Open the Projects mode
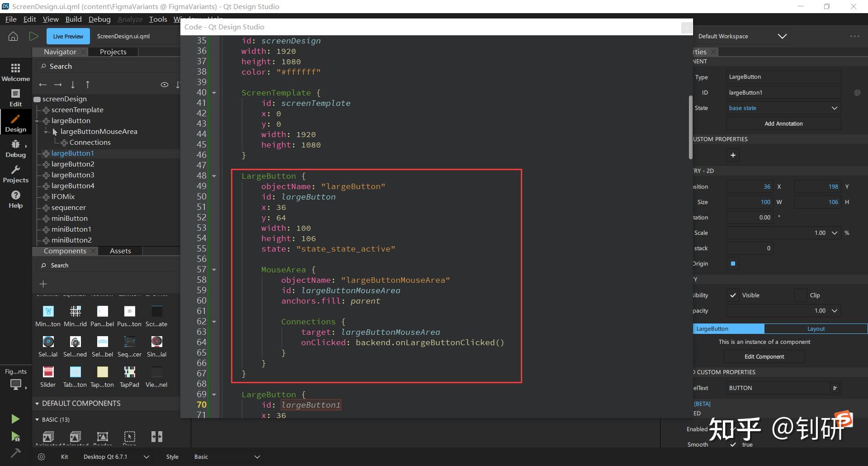 coord(15,174)
